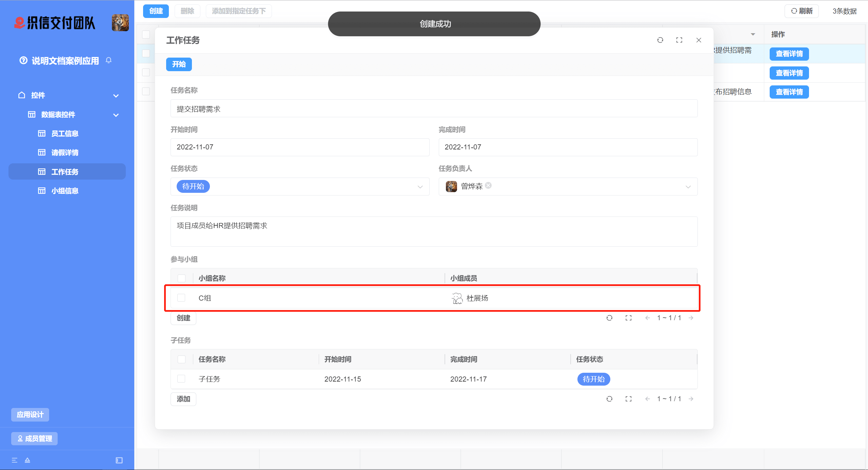Select the 子任务 row checkbox
Viewport: 868px width, 470px height.
pos(181,379)
